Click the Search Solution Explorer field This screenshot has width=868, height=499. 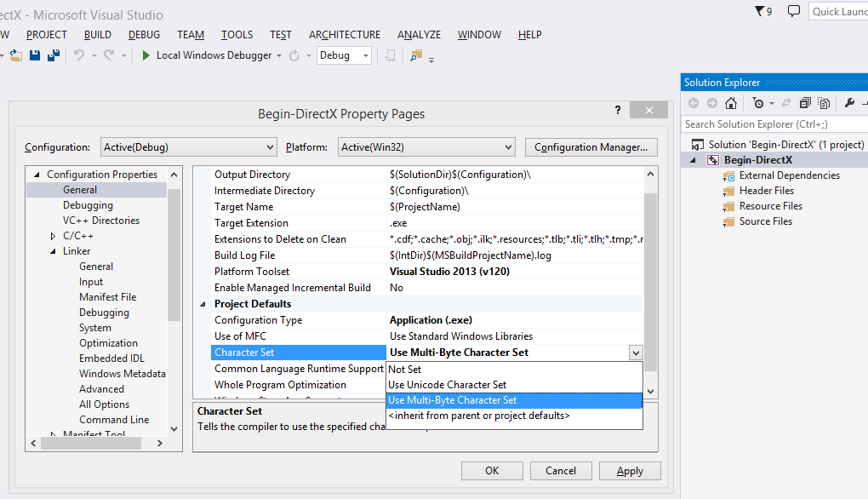(x=774, y=124)
